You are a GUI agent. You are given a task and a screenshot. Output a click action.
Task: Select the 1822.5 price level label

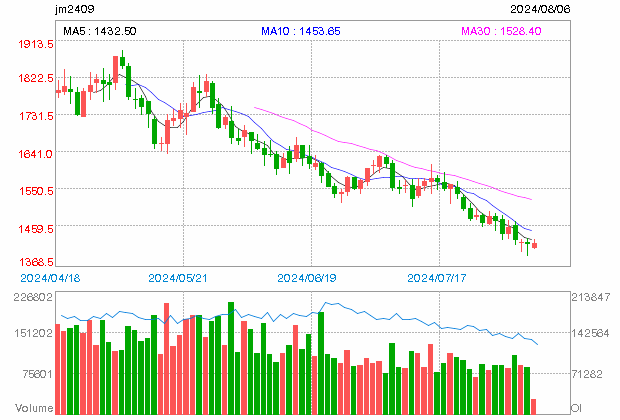click(34, 79)
